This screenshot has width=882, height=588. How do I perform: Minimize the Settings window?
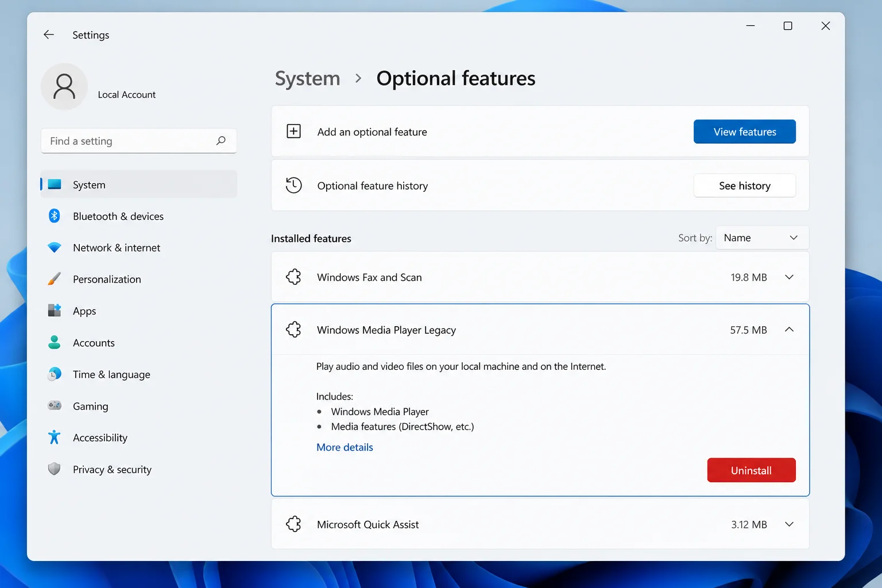[x=751, y=26]
